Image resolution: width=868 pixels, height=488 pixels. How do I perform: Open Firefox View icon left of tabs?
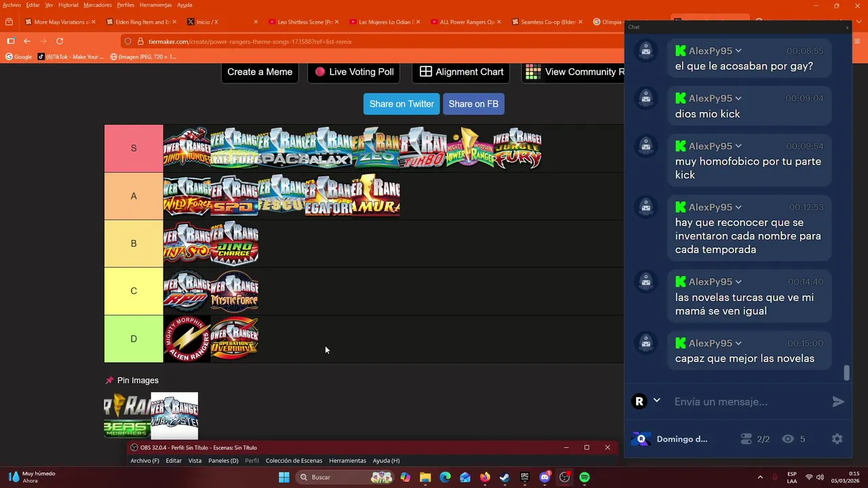click(x=9, y=22)
